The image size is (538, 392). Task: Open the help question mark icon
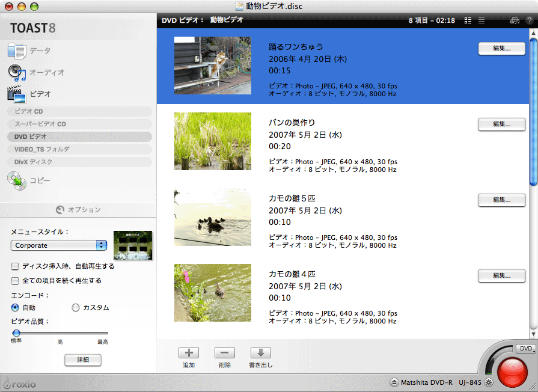529,20
